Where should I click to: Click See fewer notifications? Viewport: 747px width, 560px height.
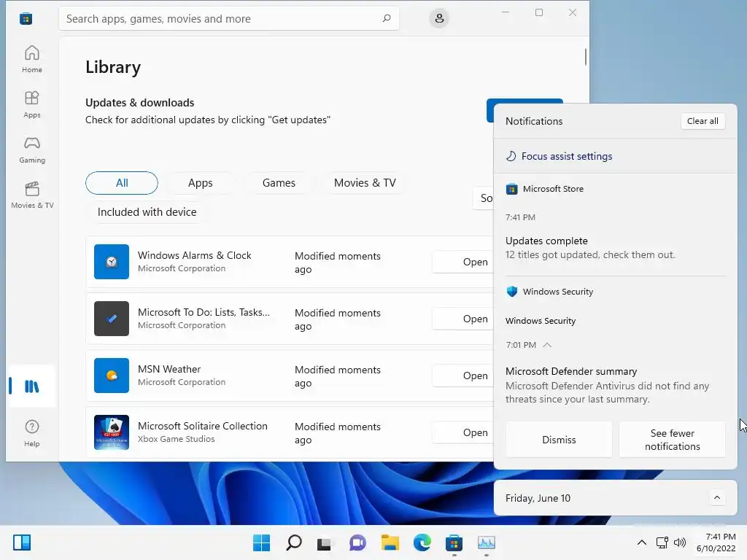click(672, 440)
